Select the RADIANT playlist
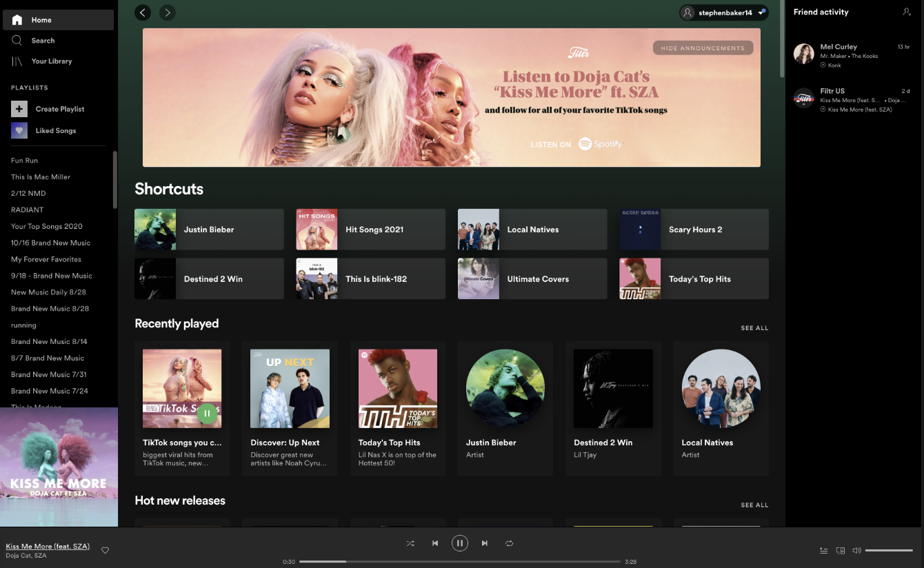This screenshot has width=924, height=568. click(x=27, y=210)
